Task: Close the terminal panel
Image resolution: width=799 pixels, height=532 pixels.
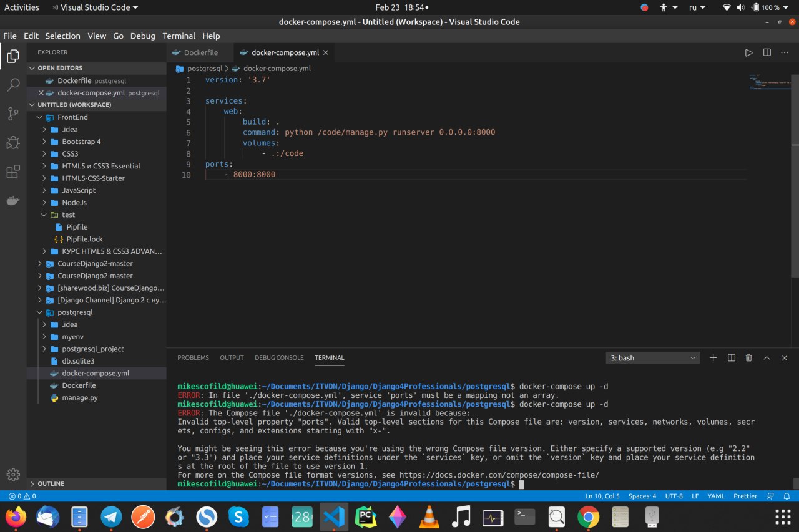Action: 785,358
